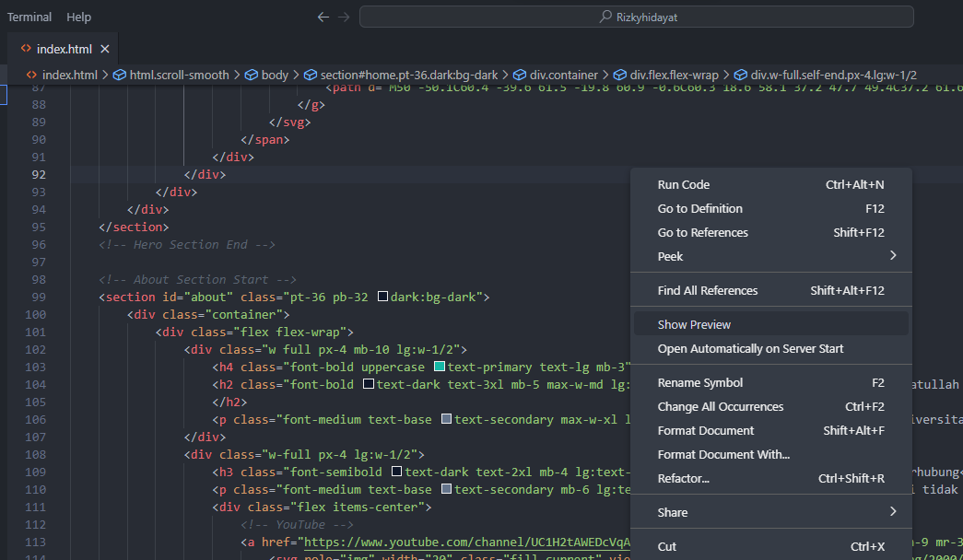Click the back navigation arrow
The width and height of the screenshot is (963, 560).
coord(322,17)
